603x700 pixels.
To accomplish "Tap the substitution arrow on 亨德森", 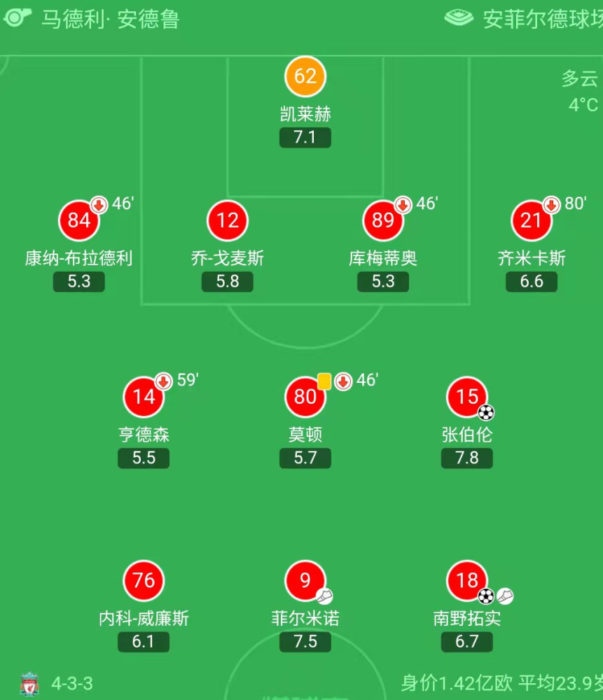I will [x=163, y=381].
